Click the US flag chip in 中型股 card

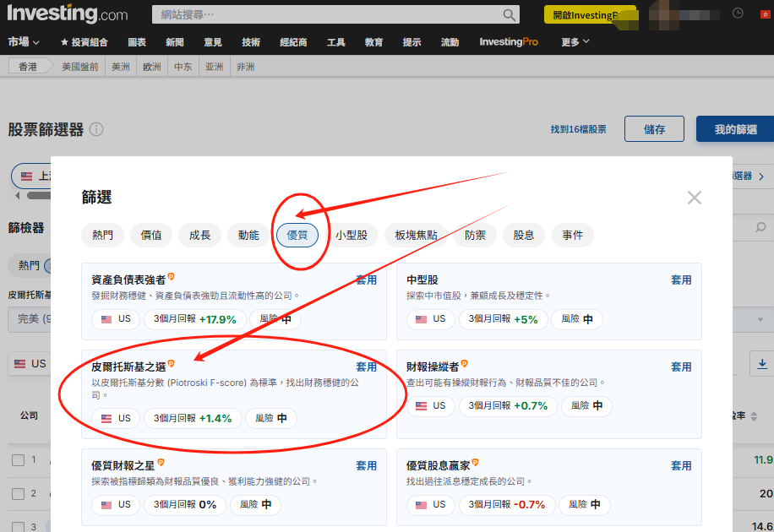(430, 319)
